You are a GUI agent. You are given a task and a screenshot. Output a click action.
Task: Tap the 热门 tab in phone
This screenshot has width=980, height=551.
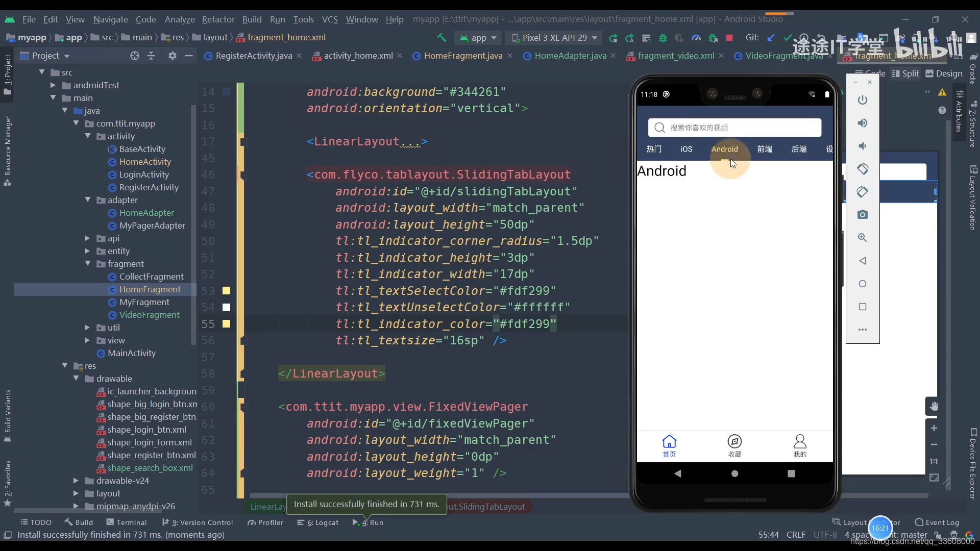click(x=654, y=149)
